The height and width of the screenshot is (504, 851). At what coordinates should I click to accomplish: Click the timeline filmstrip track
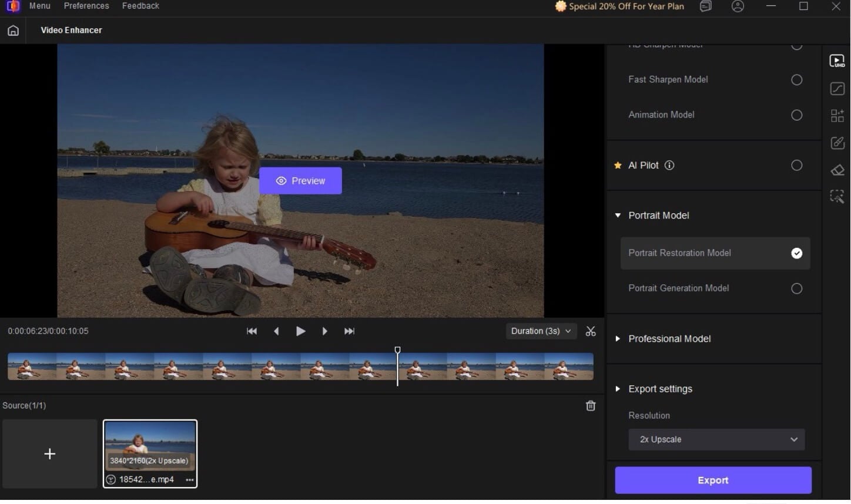[x=300, y=367]
